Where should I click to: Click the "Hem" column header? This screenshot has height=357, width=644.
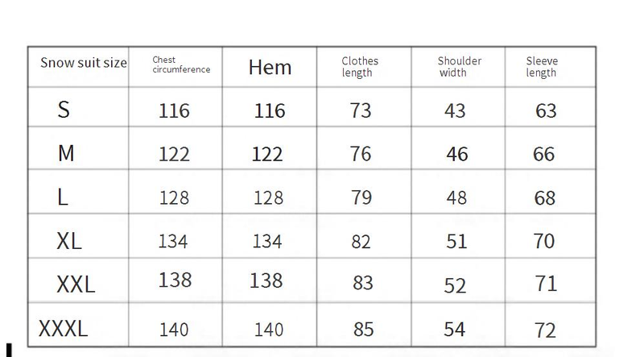pos(270,68)
